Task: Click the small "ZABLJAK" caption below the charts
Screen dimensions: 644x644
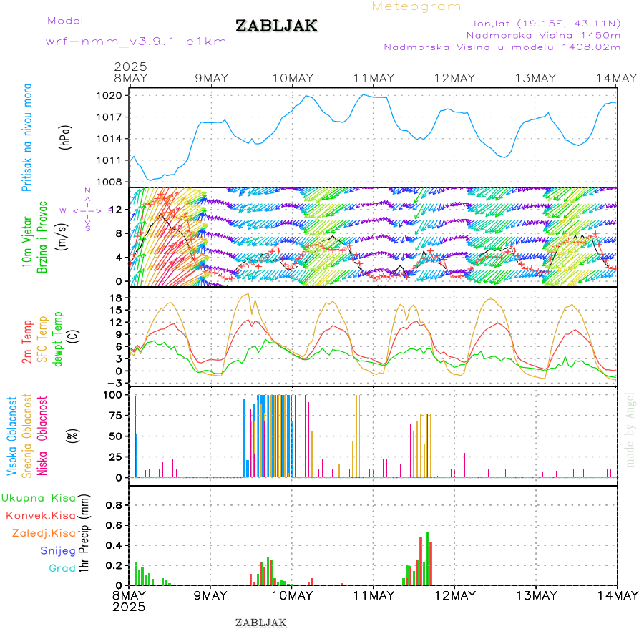Action: coord(260,623)
